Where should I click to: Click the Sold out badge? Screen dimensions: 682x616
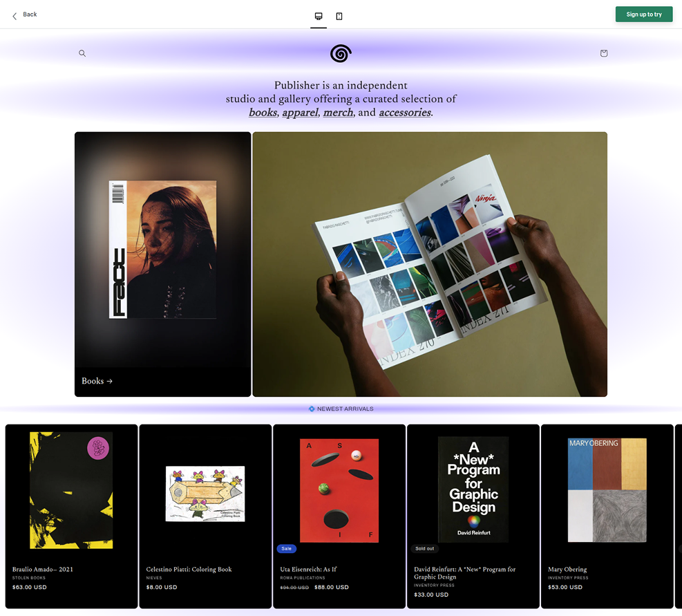click(424, 548)
